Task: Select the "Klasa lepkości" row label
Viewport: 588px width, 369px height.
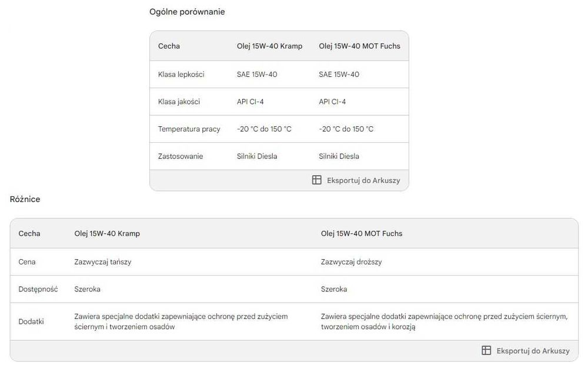Action: tap(181, 75)
